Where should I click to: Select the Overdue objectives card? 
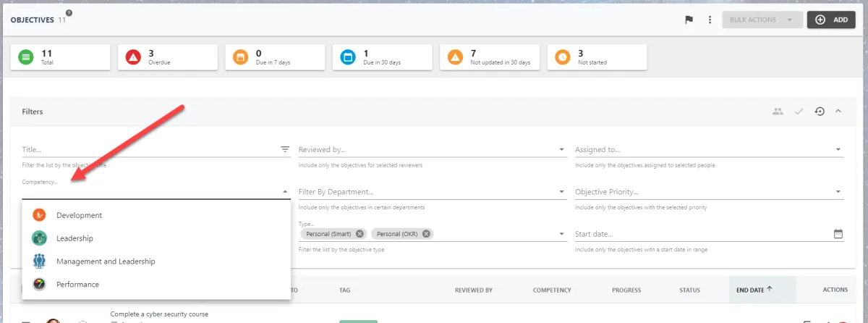point(168,57)
